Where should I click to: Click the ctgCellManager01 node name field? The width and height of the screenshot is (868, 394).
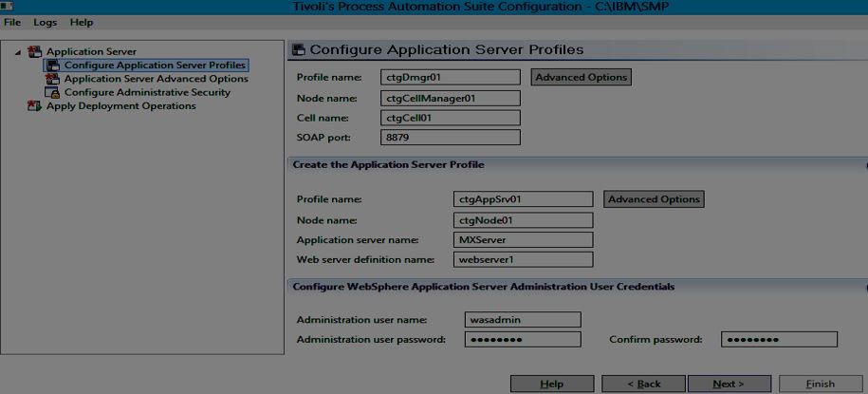[x=451, y=98]
